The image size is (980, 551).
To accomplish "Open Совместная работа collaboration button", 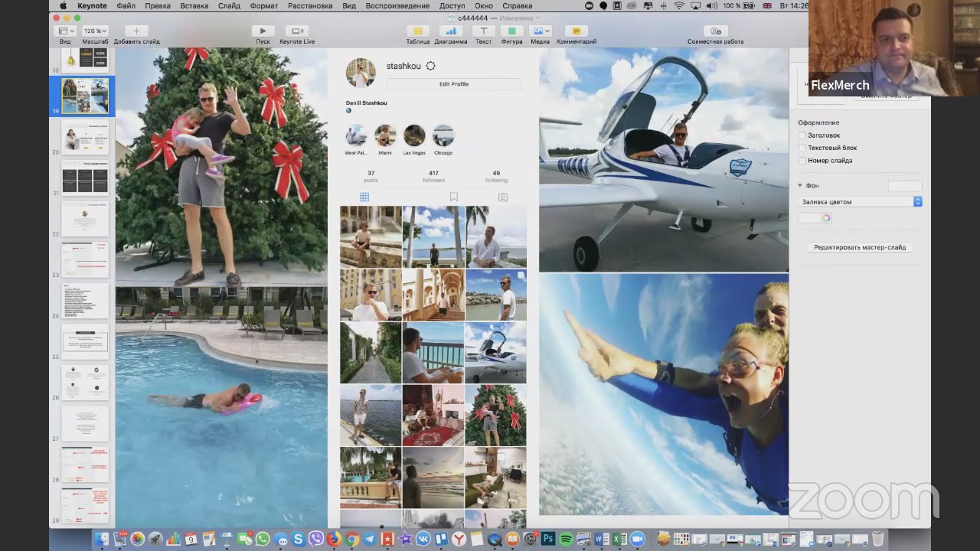I will point(715,31).
